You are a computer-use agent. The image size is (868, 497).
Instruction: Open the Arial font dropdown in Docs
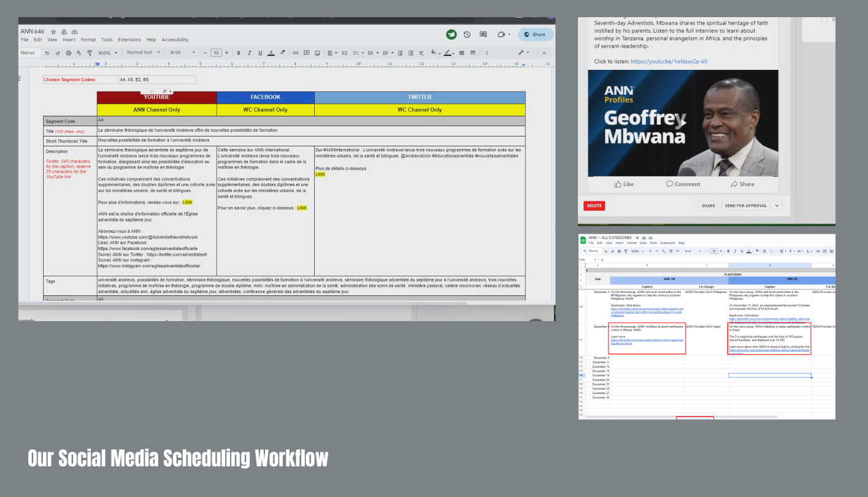coord(182,53)
